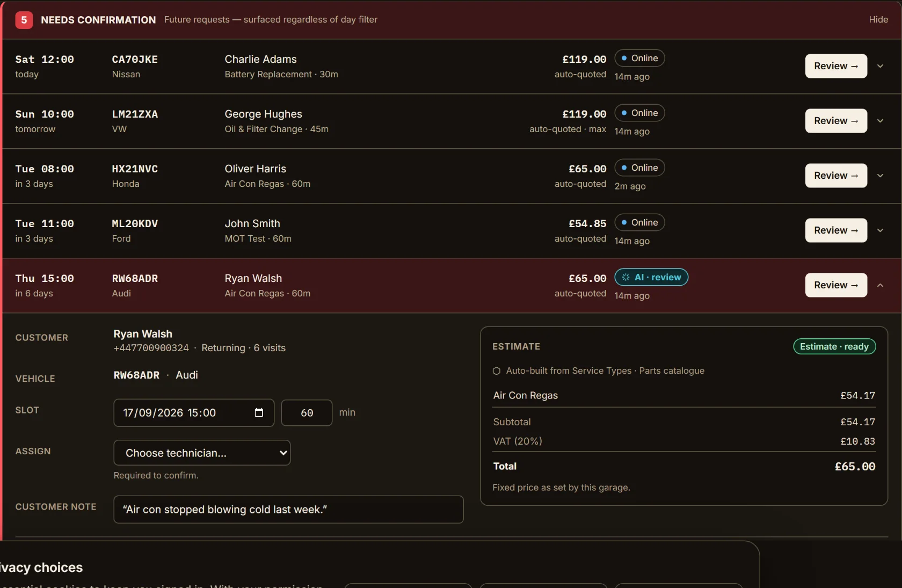The height and width of the screenshot is (588, 902).
Task: Expand Charlie Adams booking row chevron
Action: click(x=880, y=66)
